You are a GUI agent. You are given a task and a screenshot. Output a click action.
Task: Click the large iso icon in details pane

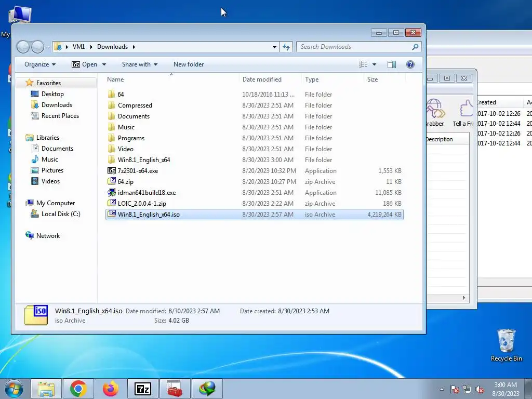[36, 315]
